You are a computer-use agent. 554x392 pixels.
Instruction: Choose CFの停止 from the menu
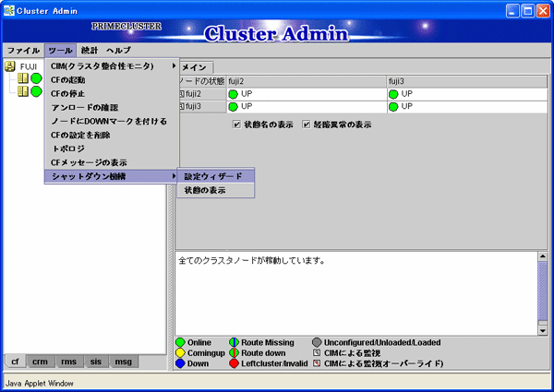coord(112,94)
